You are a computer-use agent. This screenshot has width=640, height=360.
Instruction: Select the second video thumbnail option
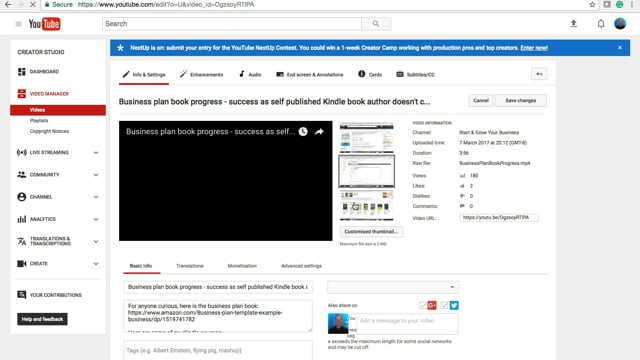pyautogui.click(x=367, y=171)
